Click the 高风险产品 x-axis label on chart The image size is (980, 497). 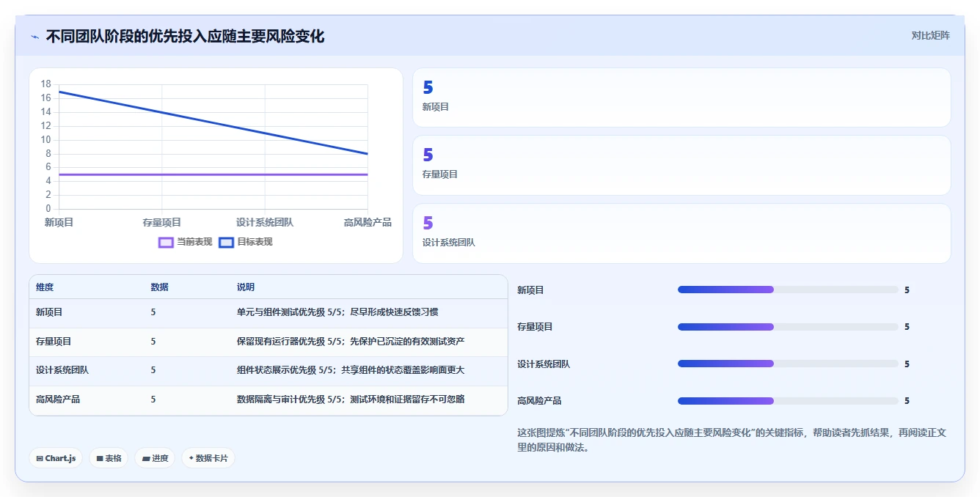[367, 222]
